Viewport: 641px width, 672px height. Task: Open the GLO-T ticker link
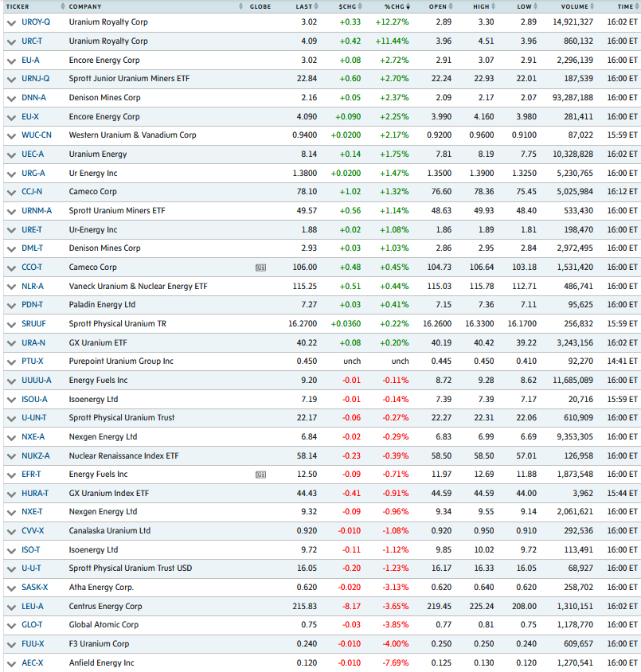[32, 624]
